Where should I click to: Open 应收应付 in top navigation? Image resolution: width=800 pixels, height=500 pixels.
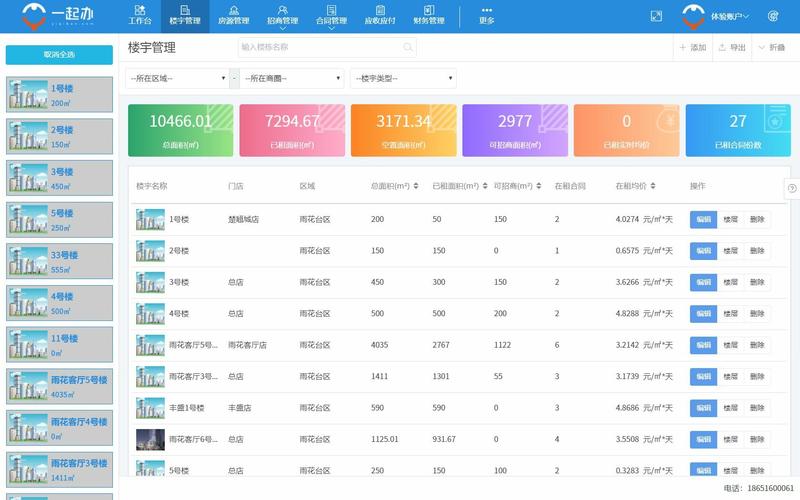coord(380,15)
